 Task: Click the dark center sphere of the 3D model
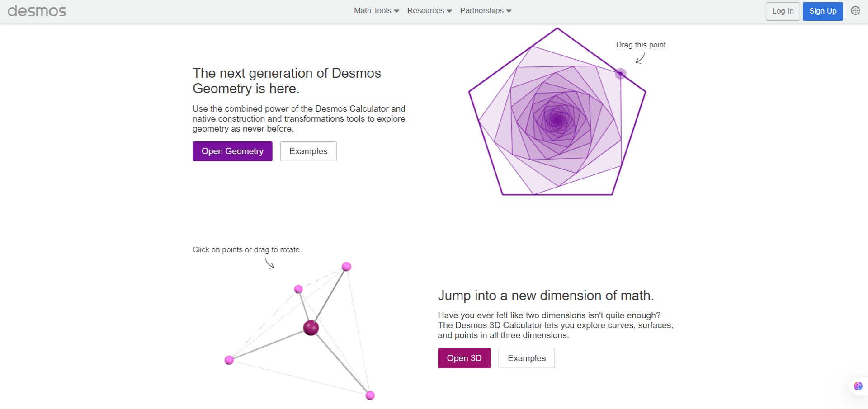coord(311,328)
